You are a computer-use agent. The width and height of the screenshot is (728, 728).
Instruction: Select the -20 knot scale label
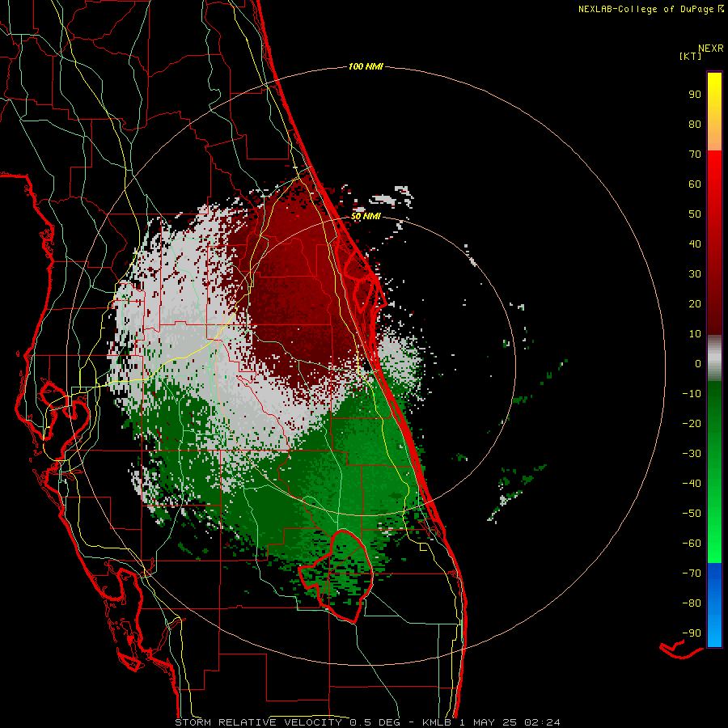(x=692, y=423)
